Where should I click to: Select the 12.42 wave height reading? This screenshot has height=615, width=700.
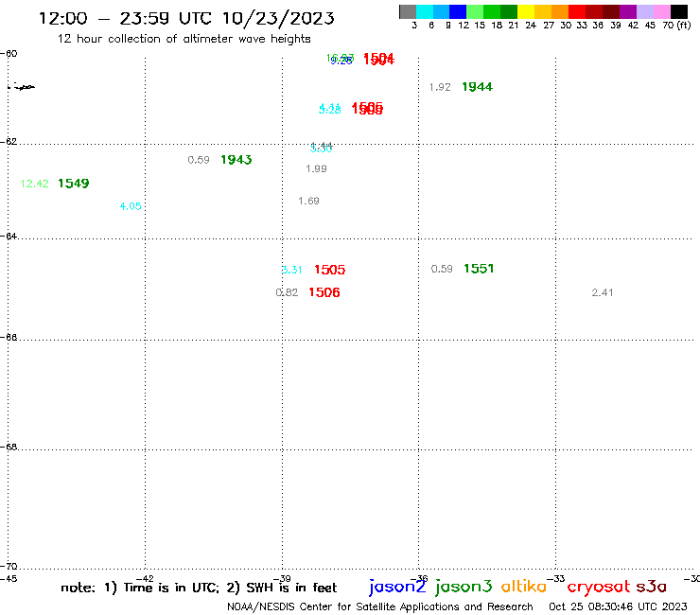(x=35, y=184)
